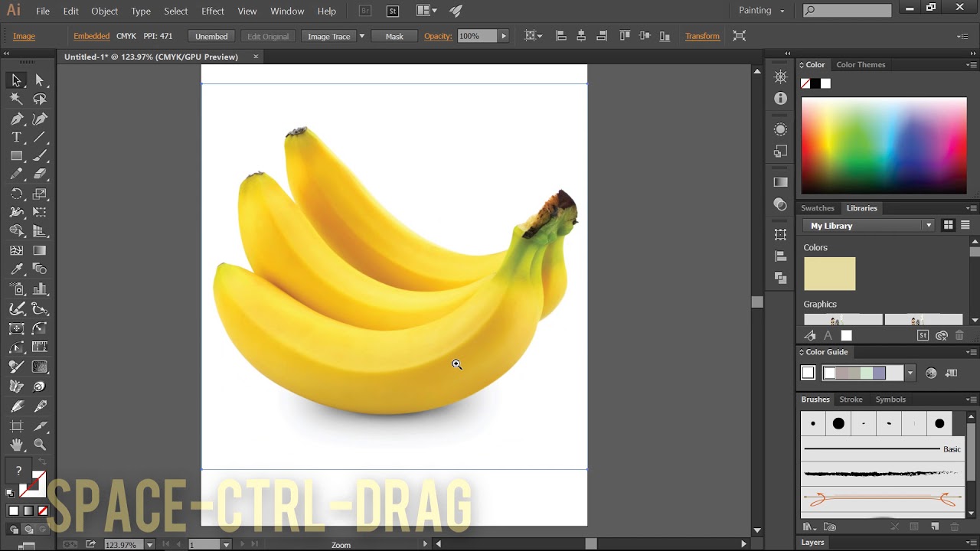Image resolution: width=980 pixels, height=551 pixels.
Task: Open the Color Guide harmony rules dropdown
Action: (x=910, y=373)
